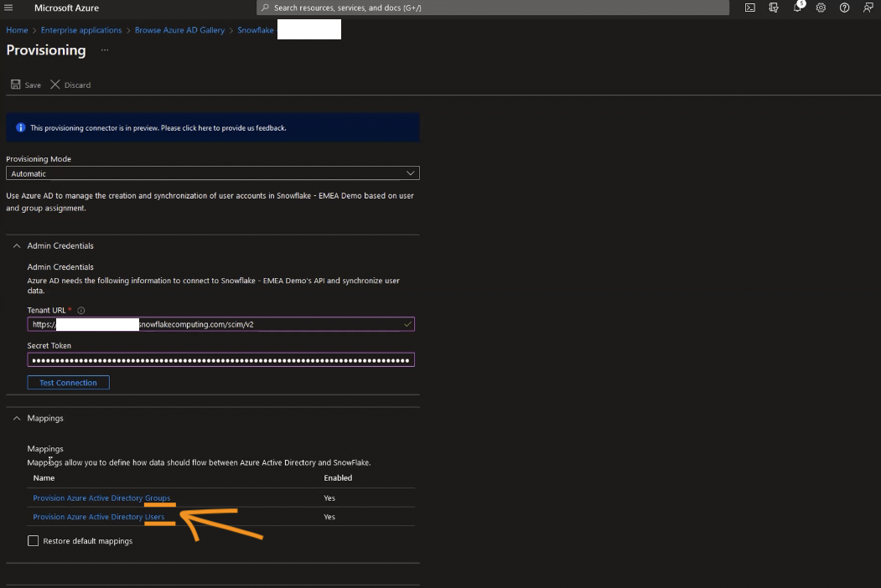Open the Snowflake breadcrumb link
Image resolution: width=881 pixels, height=588 pixels.
pyautogui.click(x=256, y=30)
